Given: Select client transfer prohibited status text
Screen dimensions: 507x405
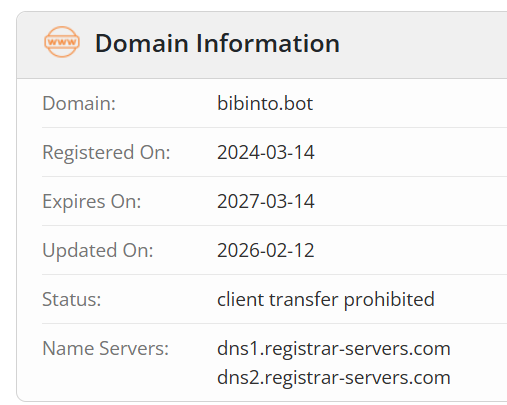Looking at the screenshot, I should pyautogui.click(x=326, y=300).
